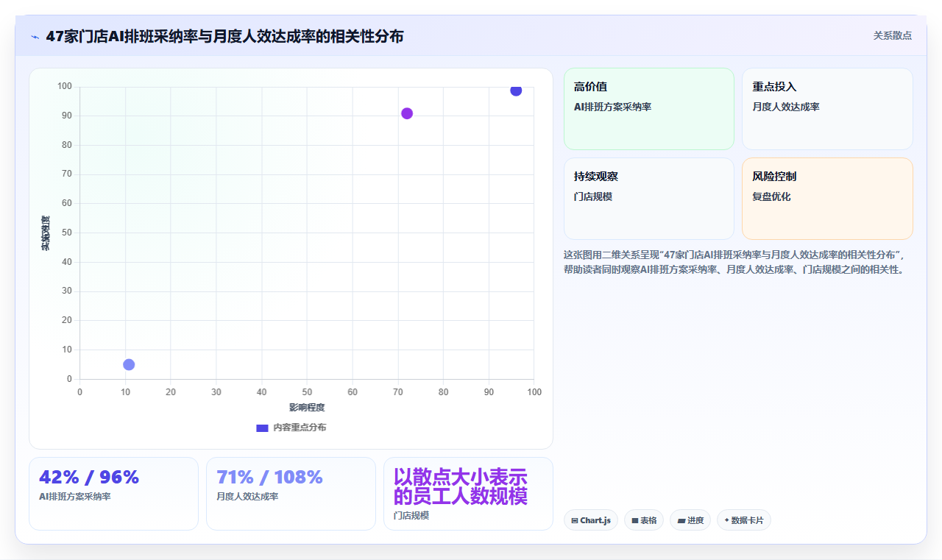Click 复盘优化 in the 风险控制 card
Viewport: 942px width, 560px height.
coord(771,197)
